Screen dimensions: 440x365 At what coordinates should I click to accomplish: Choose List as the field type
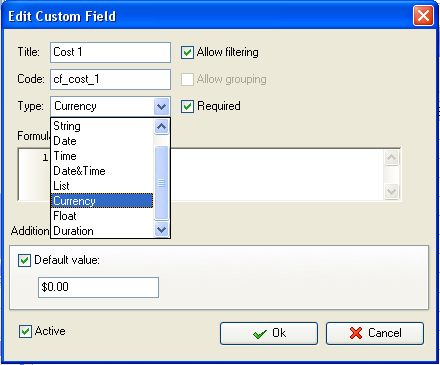[102, 186]
